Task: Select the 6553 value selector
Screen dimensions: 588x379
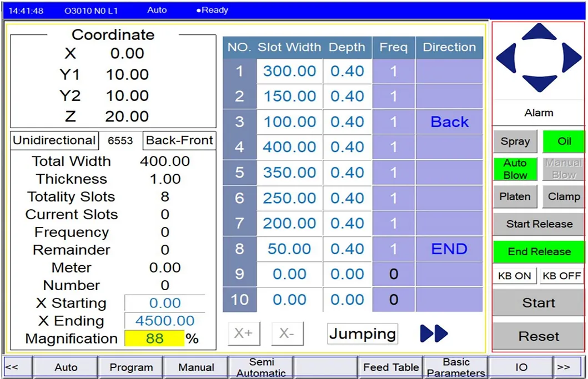Action: [x=120, y=140]
